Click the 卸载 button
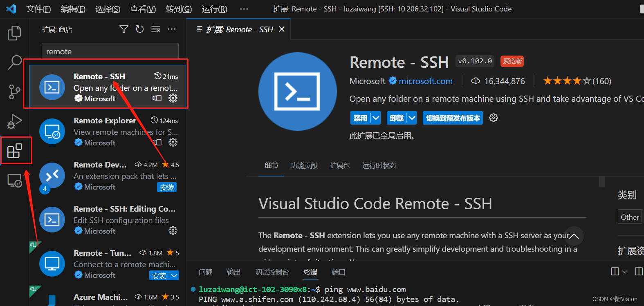The height and width of the screenshot is (306, 644). [396, 118]
